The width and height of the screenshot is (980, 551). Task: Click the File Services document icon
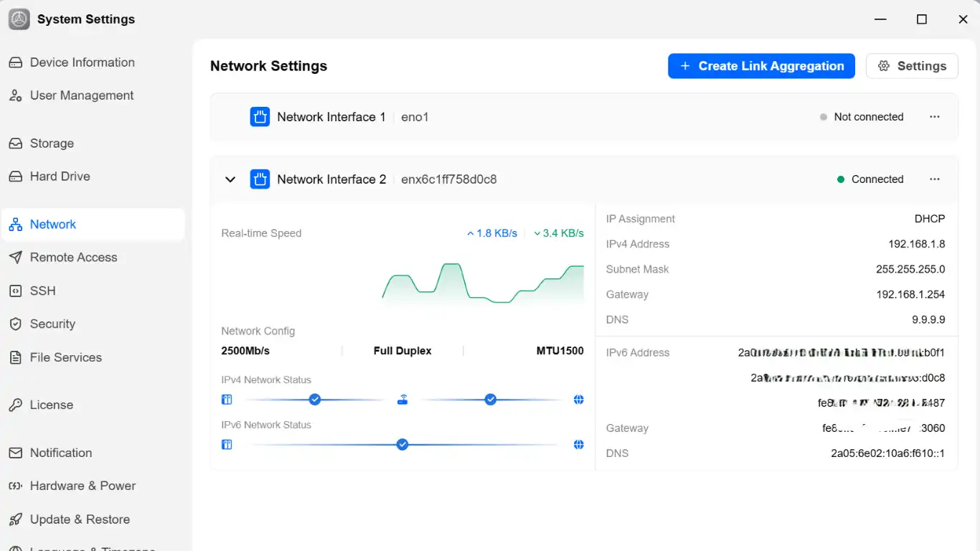tap(15, 358)
